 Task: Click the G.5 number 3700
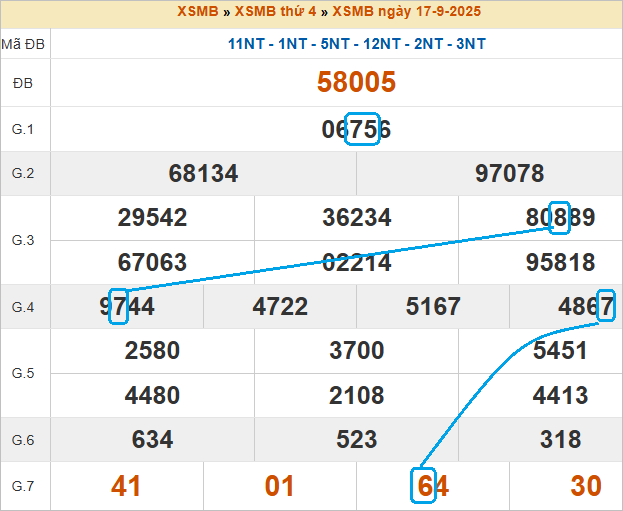356,351
